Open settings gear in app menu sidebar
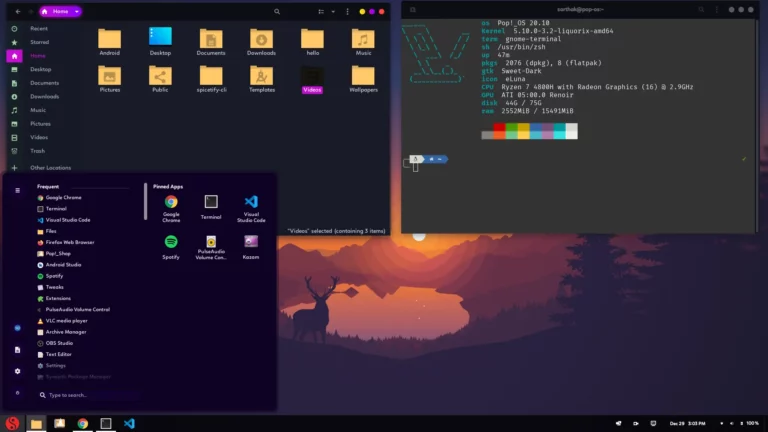768x432 pixels. (x=18, y=371)
